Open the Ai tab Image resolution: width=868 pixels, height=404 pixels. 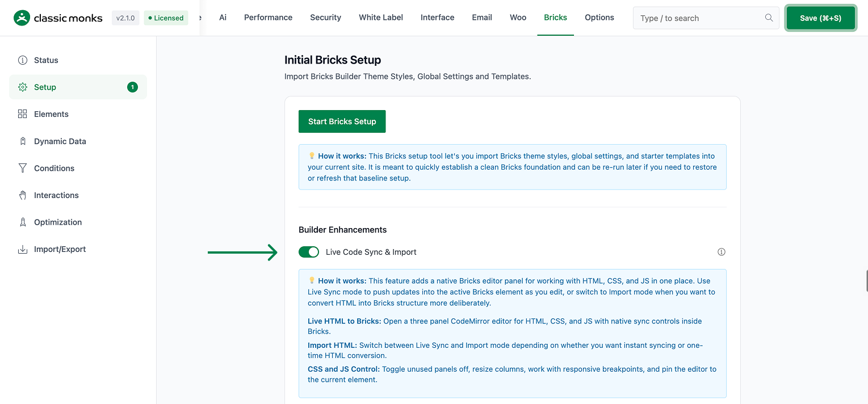tap(223, 18)
